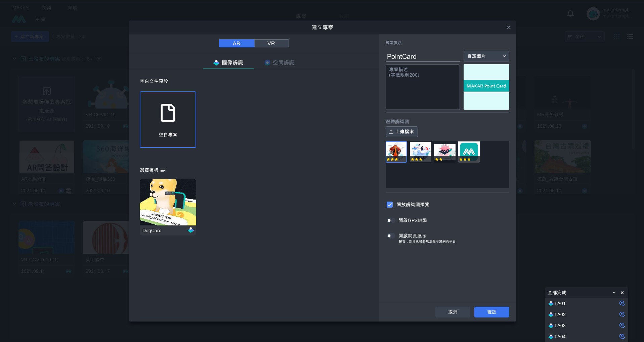
Task: Select the TA04 item text
Action: [560, 337]
